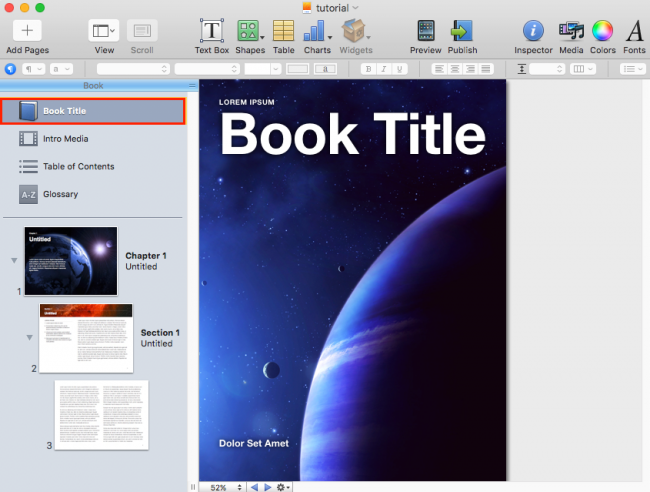650x492 pixels.
Task: Click the line spacing icon
Action: 521,69
